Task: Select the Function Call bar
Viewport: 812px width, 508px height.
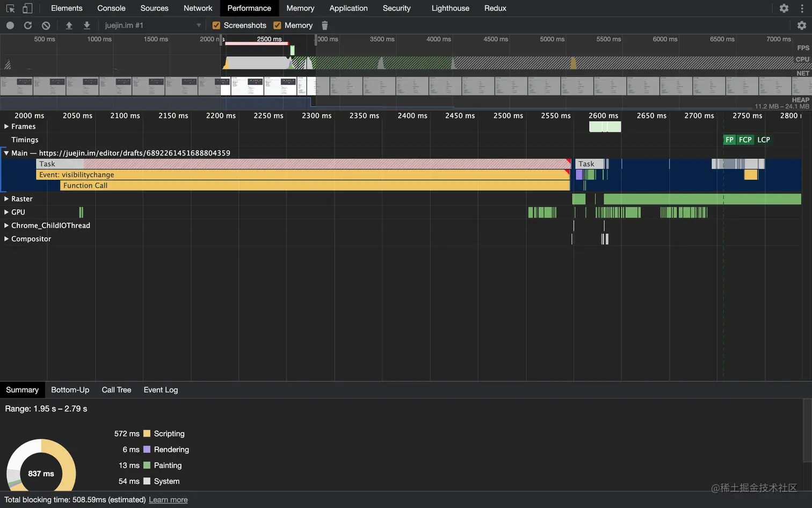Action: point(315,185)
